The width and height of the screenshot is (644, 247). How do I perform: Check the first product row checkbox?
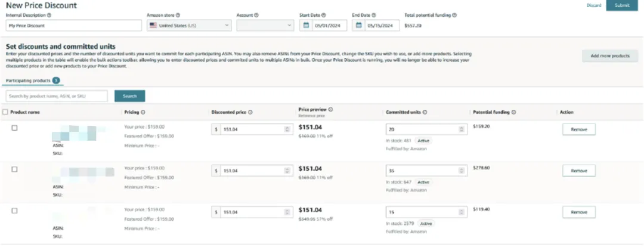tap(15, 128)
